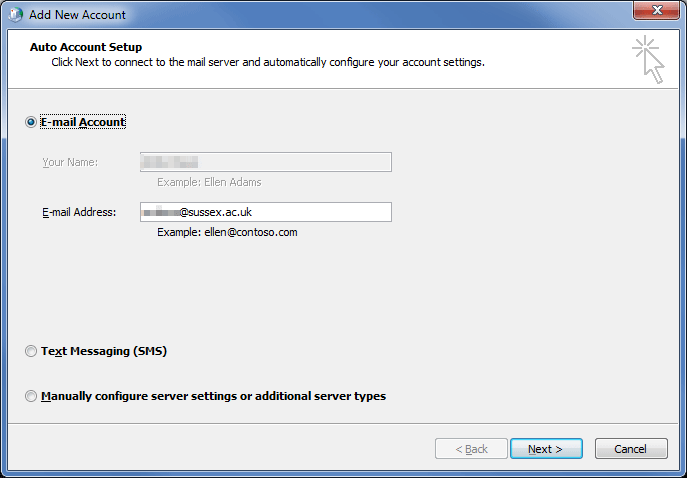Viewport: 687px width, 478px height.
Task: Click the 'Example: ellen@contoso.com' hint text
Action: pyautogui.click(x=227, y=232)
